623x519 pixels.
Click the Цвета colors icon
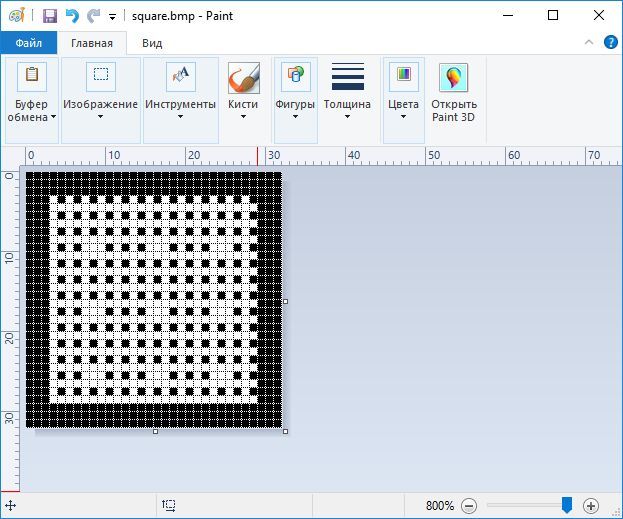pyautogui.click(x=404, y=76)
